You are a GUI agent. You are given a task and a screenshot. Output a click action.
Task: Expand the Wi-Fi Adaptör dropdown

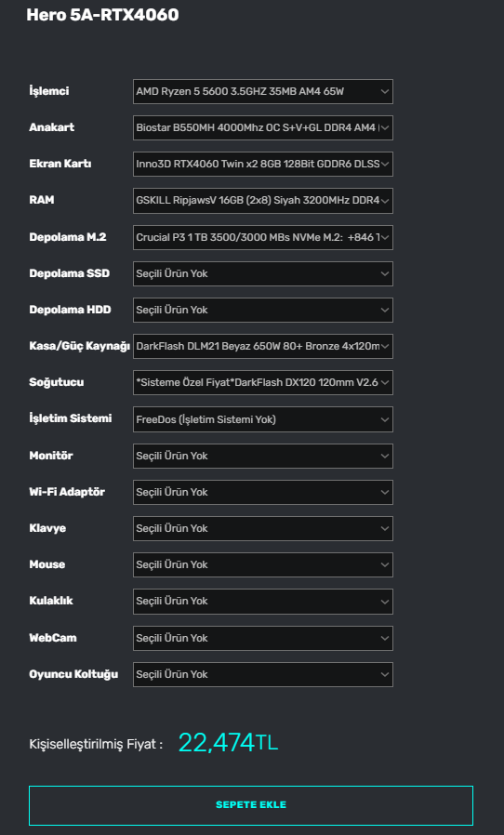pyautogui.click(x=262, y=492)
